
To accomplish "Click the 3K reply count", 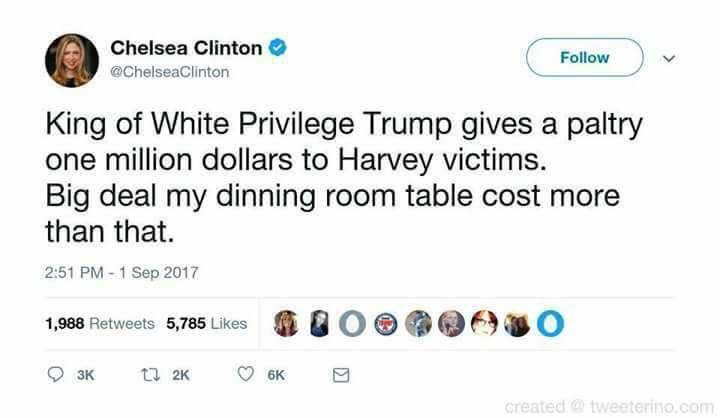I will [85, 375].
